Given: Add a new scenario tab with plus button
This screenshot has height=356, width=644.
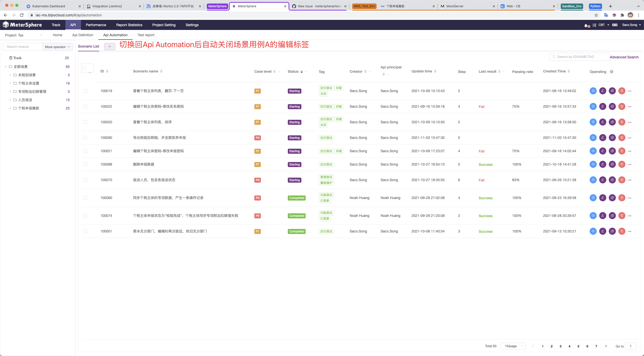Looking at the screenshot, I should [x=110, y=47].
